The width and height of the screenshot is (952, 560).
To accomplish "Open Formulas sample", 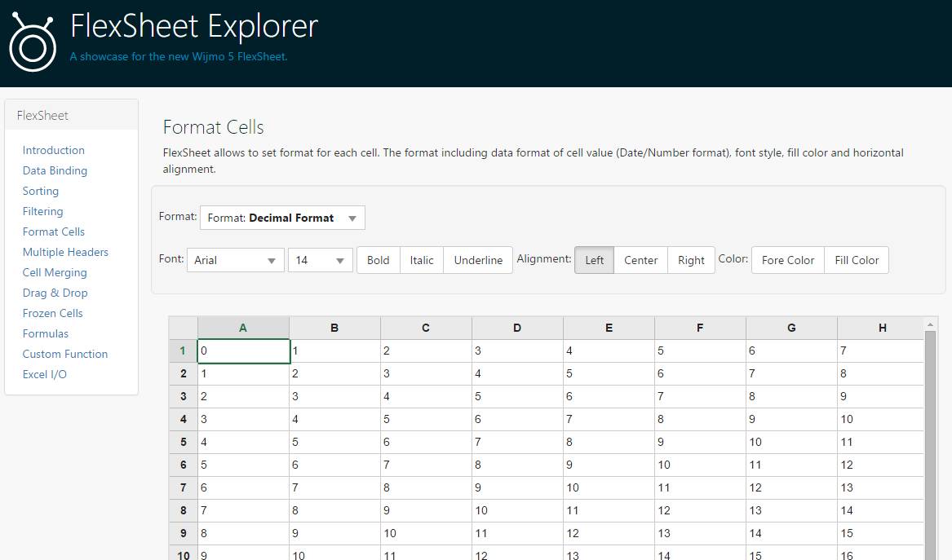I will click(46, 333).
